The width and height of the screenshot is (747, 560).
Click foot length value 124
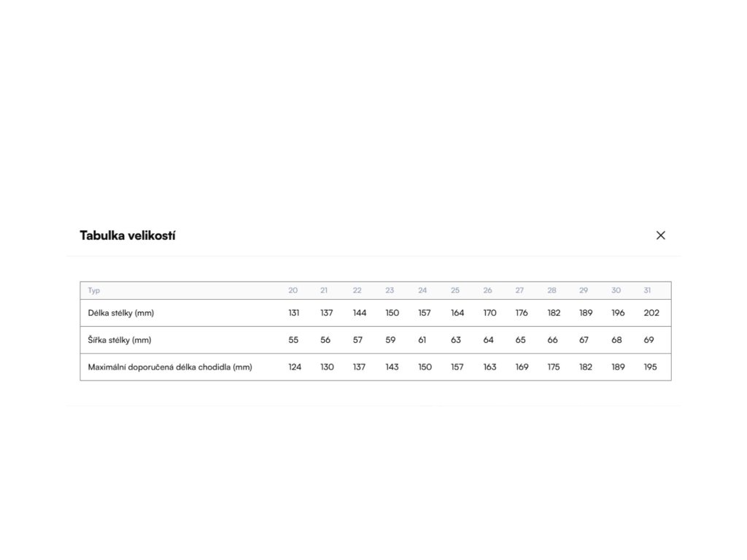pyautogui.click(x=295, y=367)
